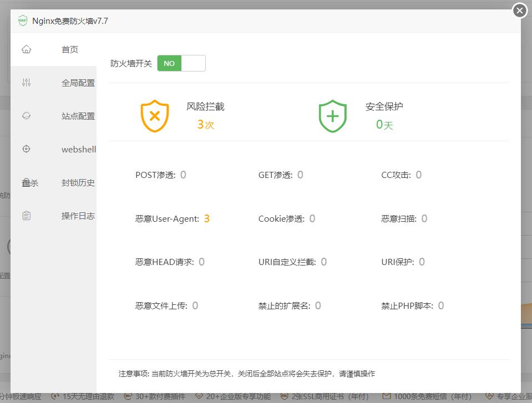Click the site config globe icon
This screenshot has width=532, height=403.
pos(26,116)
